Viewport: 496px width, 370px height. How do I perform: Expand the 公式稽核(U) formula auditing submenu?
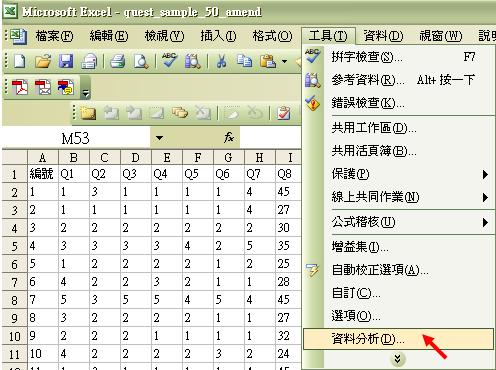click(398, 222)
